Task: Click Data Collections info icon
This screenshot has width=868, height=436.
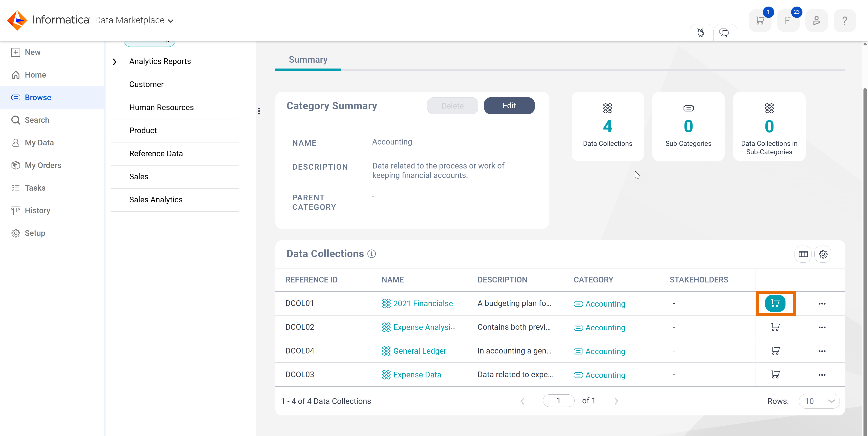Action: pos(371,254)
